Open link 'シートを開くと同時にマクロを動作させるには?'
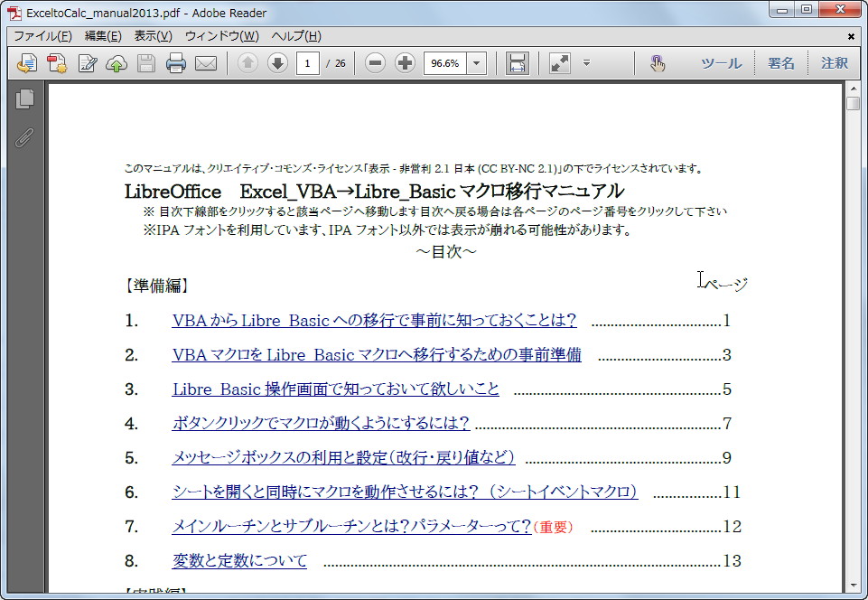 pyautogui.click(x=405, y=492)
